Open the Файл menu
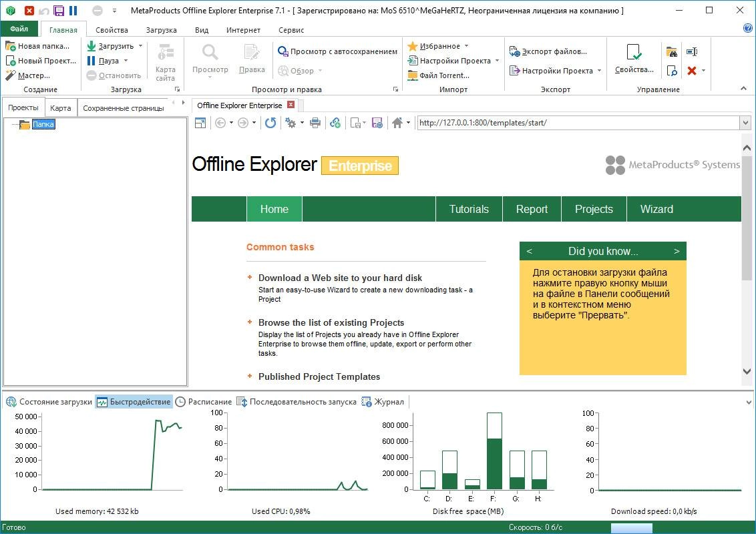756x534 pixels. 19,29
